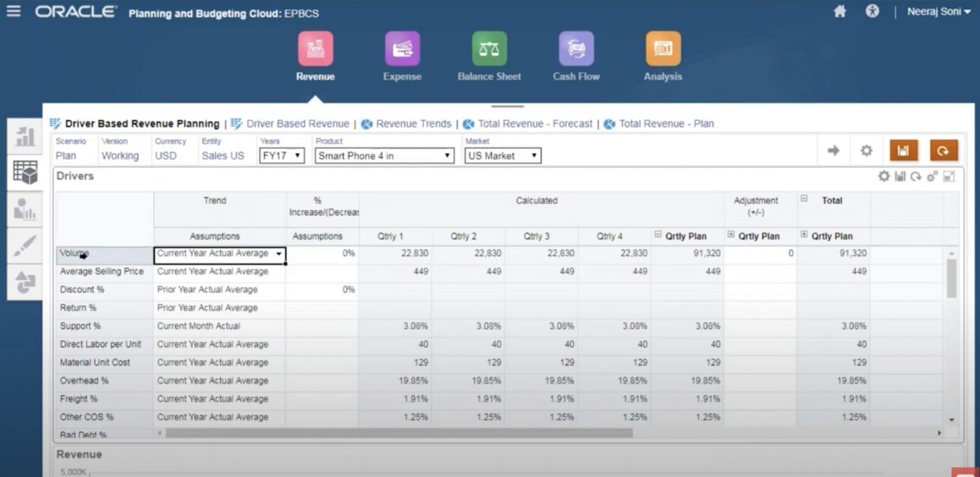Open the Balance Sheet cluster icon
This screenshot has height=477, width=980.
[489, 48]
